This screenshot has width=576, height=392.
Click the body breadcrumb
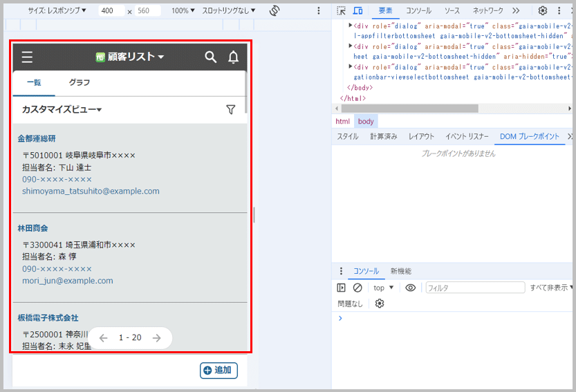coord(366,121)
